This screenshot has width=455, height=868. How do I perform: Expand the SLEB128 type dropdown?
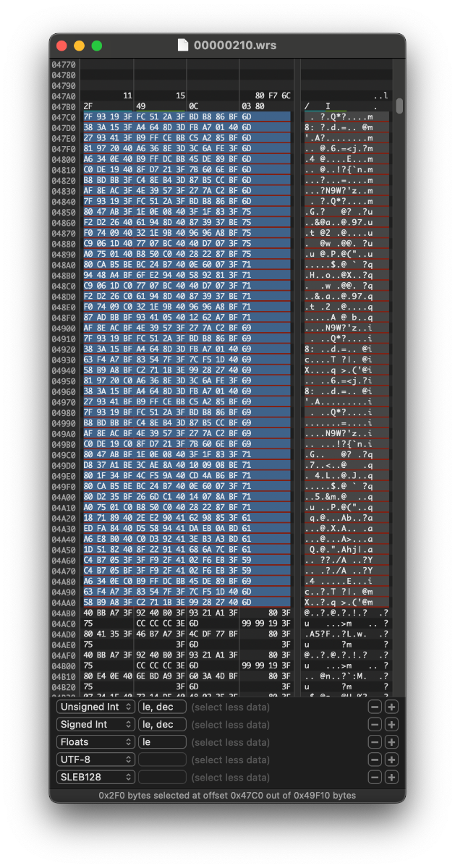[x=95, y=777]
